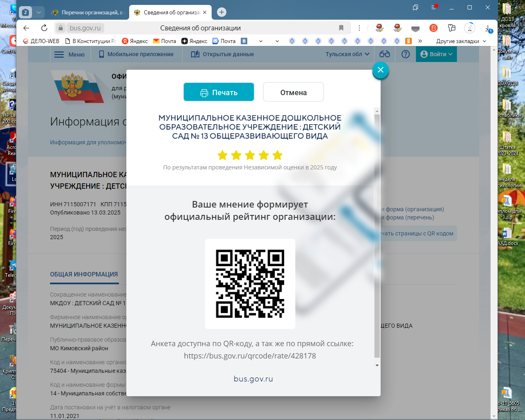This screenshot has width=525, height=420.
Task: Close the QR code dialog with round X
Action: coord(381,70)
